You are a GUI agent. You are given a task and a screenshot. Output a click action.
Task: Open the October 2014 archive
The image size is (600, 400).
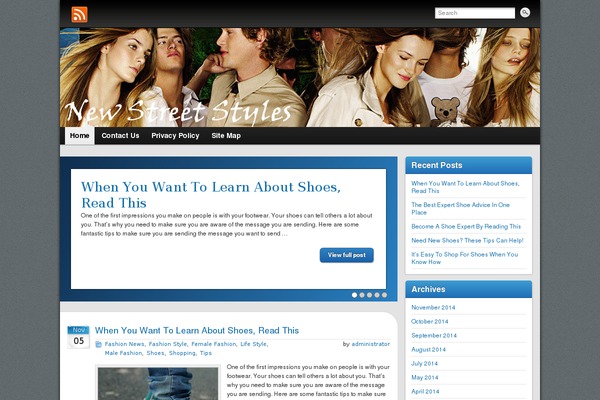[430, 322]
